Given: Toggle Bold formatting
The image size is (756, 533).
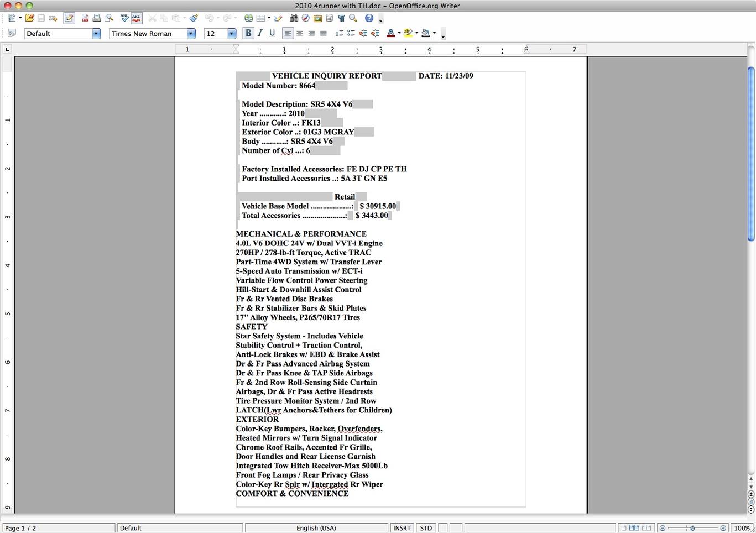Looking at the screenshot, I should (248, 33).
